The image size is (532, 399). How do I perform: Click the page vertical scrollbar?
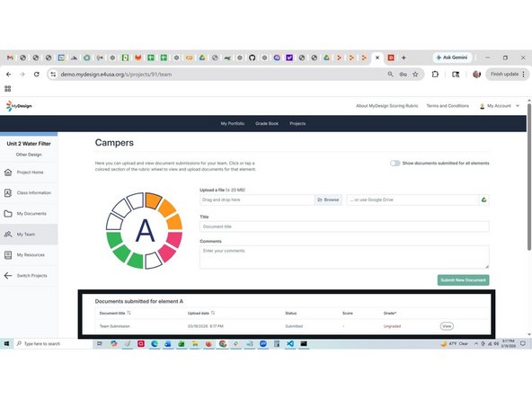tap(529, 176)
